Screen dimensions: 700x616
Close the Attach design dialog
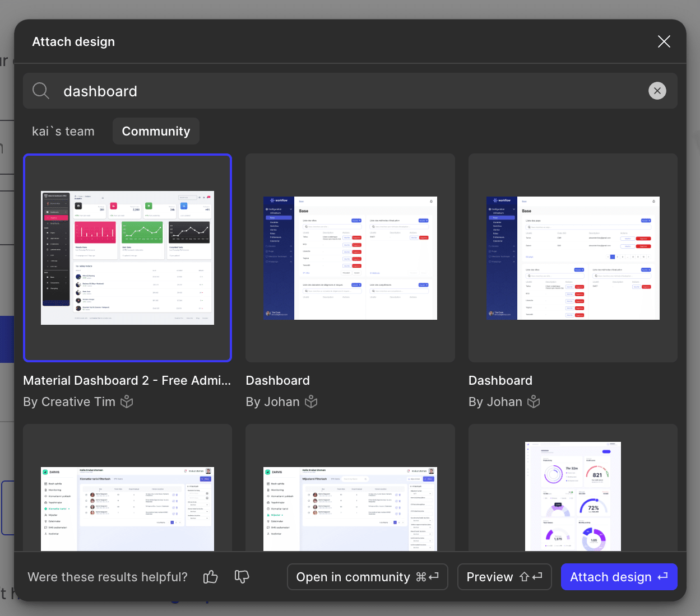(664, 41)
